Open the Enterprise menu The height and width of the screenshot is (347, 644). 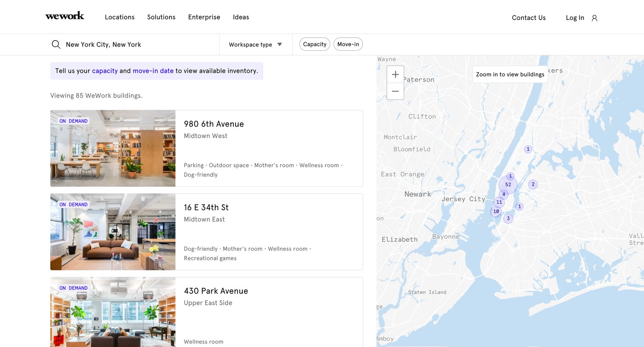[204, 17]
